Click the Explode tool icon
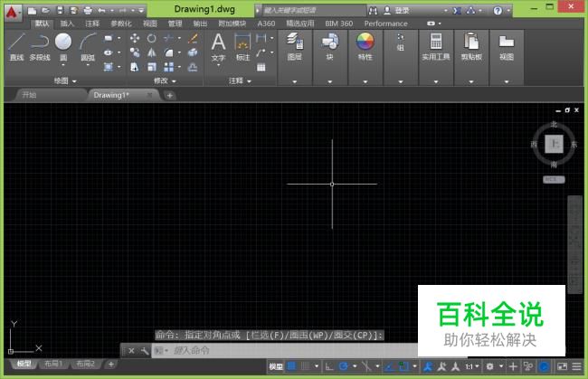Screen dimensions: 588x379 (193, 52)
